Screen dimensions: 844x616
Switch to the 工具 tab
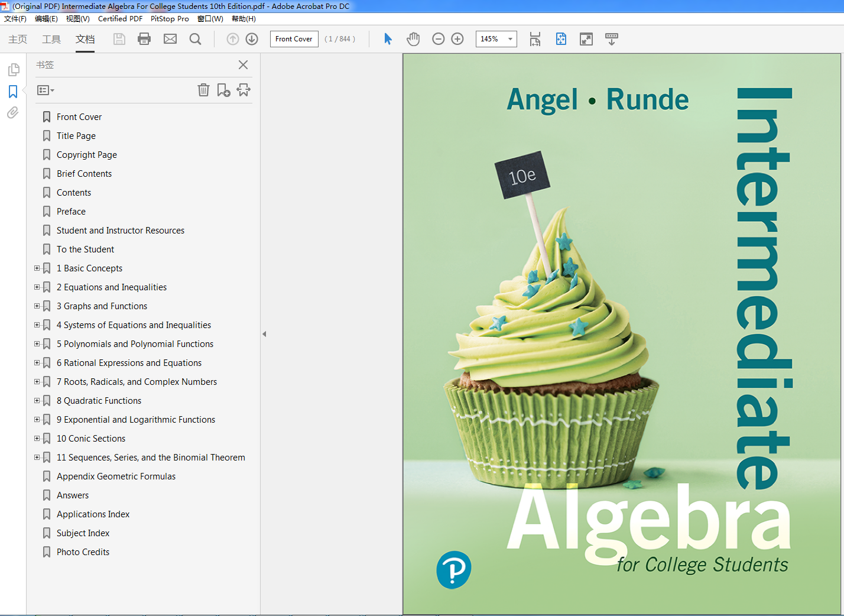[x=51, y=39]
